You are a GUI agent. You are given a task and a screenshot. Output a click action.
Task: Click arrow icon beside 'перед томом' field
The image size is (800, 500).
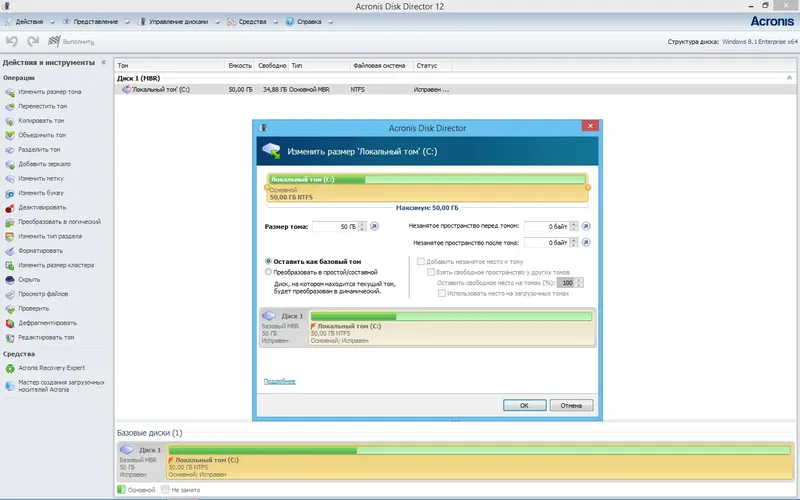[586, 226]
